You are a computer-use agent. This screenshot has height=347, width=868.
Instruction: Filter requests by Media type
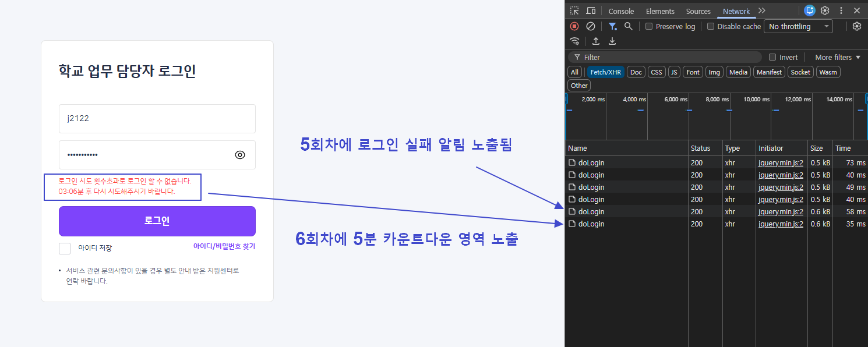tap(738, 72)
